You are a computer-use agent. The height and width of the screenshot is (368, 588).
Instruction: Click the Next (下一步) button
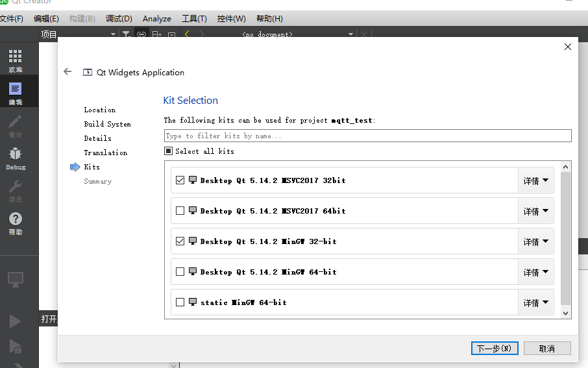tap(495, 348)
